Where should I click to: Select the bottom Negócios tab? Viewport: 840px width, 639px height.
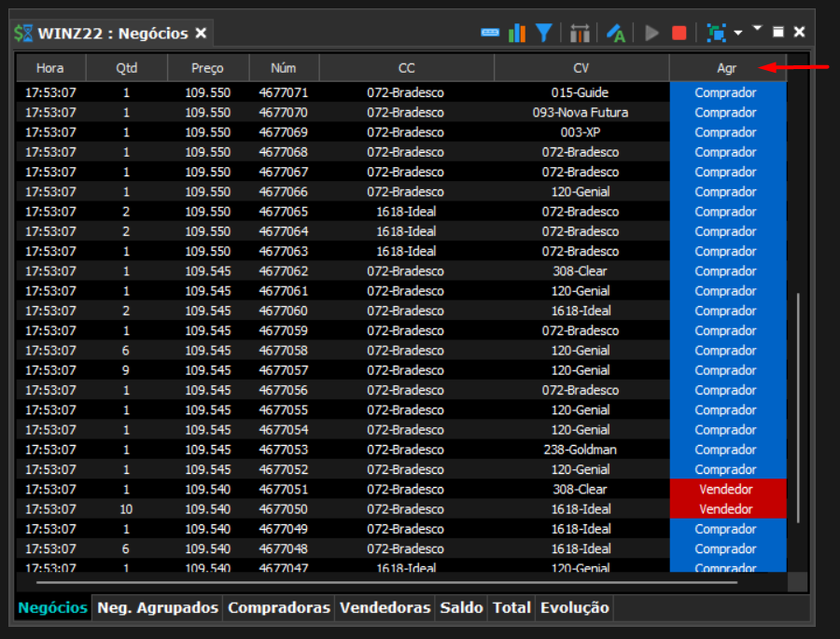52,608
